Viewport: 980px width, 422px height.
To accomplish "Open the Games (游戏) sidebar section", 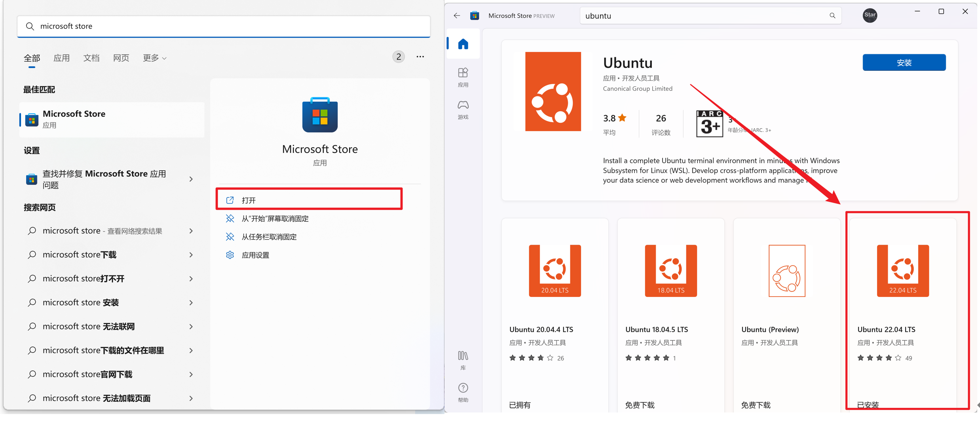I will [463, 110].
